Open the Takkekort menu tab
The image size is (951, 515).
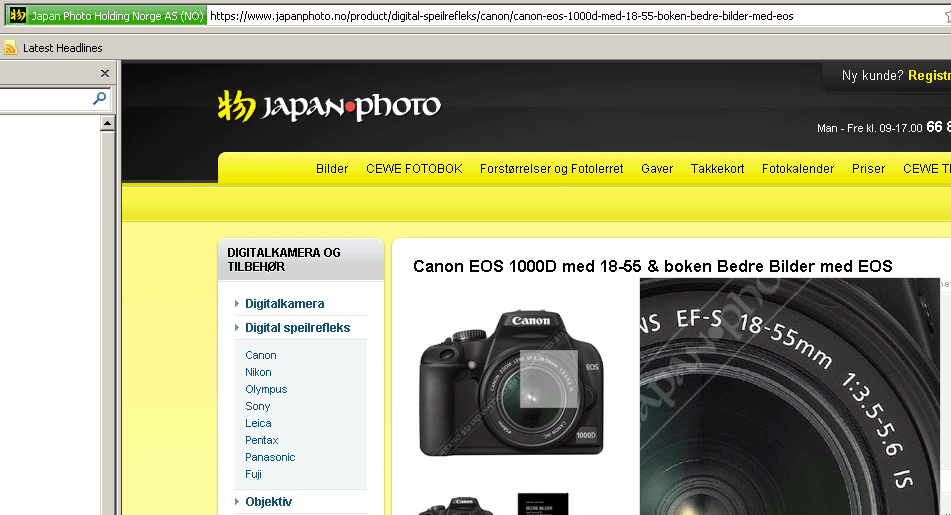[717, 169]
